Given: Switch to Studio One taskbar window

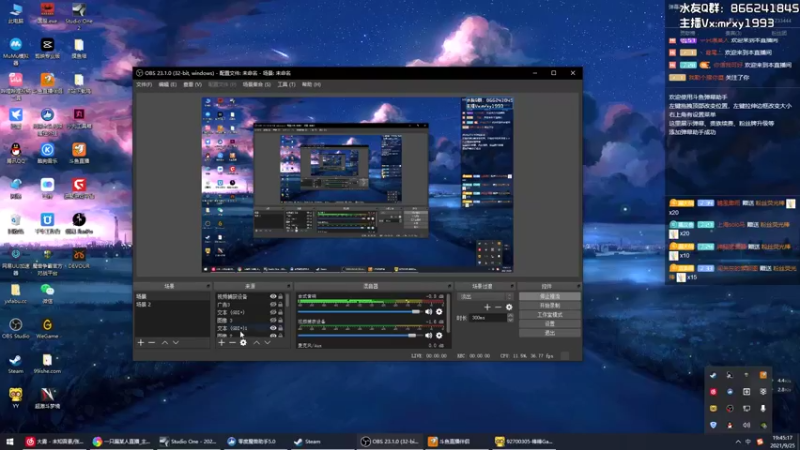Looking at the screenshot, I should [189, 442].
